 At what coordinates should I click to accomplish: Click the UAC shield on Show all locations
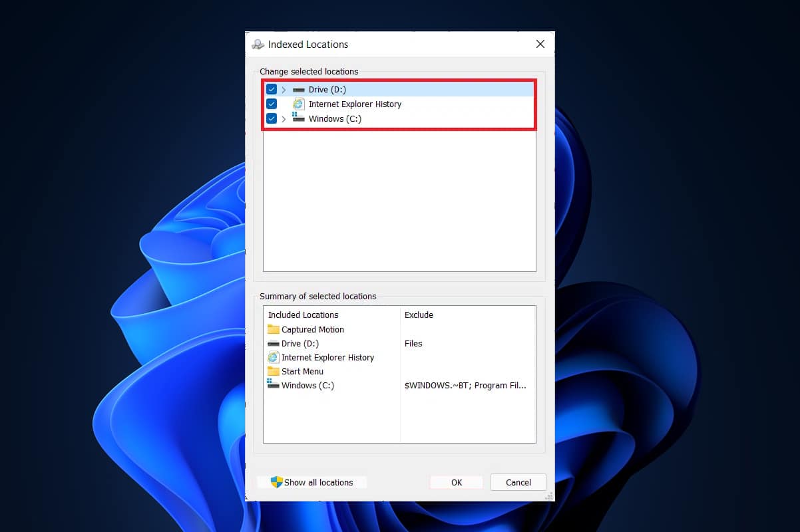(276, 482)
